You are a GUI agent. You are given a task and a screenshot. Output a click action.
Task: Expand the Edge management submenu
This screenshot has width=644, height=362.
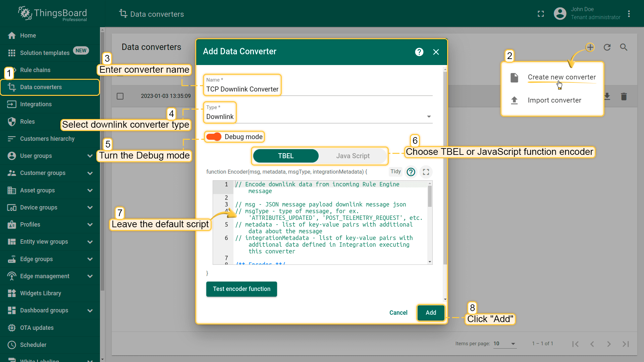(90, 276)
